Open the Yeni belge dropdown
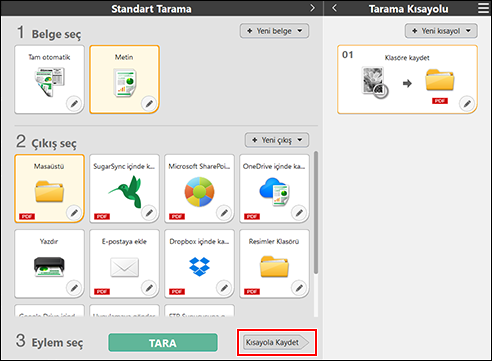The width and height of the screenshot is (492, 361). [274, 31]
